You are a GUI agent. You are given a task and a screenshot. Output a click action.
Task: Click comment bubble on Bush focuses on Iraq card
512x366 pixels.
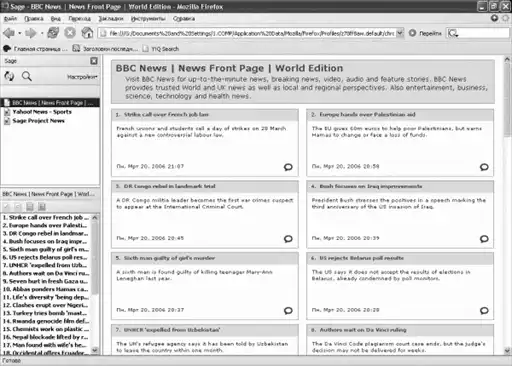coord(484,239)
